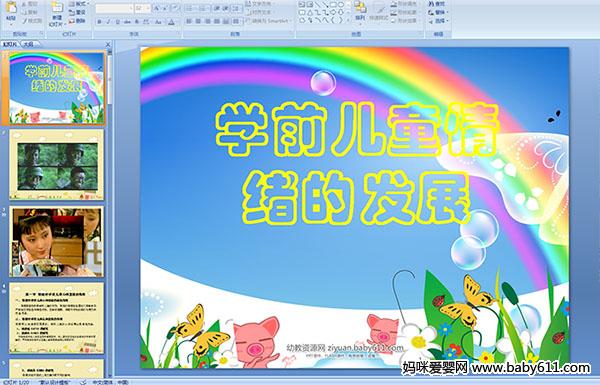Select slide 2 thumbnail with soldiers photo
The width and height of the screenshot is (600, 385).
tap(57, 165)
